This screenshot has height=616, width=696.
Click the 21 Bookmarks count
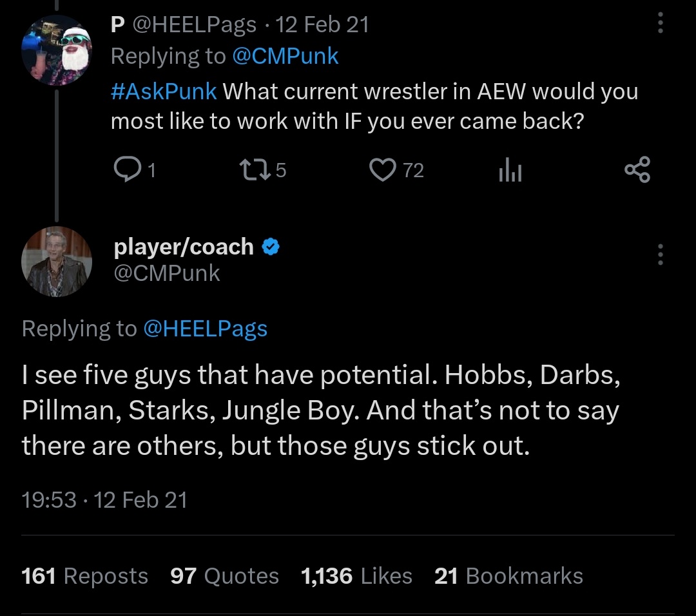pyautogui.click(x=508, y=575)
